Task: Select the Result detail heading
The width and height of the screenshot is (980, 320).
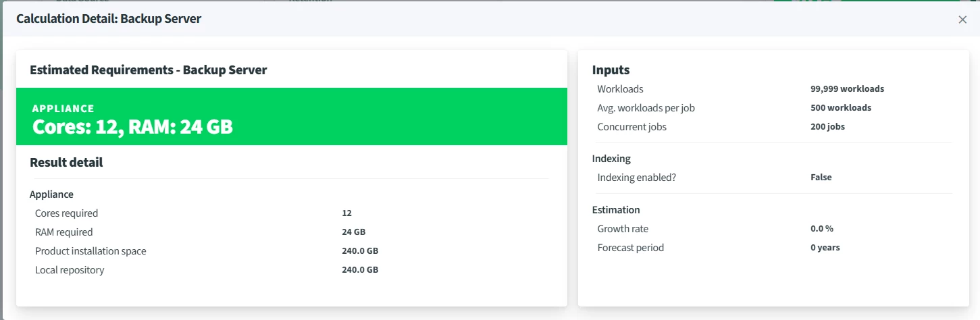Action: click(66, 162)
